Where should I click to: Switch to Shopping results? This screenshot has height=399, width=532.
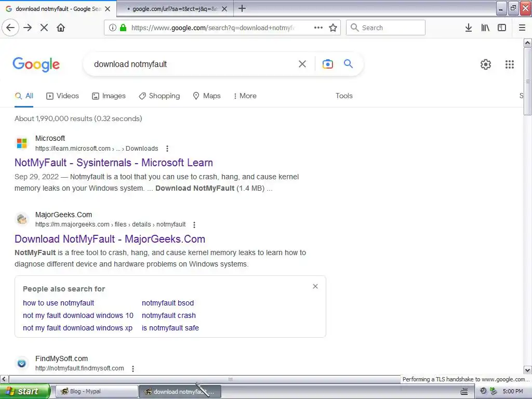coord(159,96)
